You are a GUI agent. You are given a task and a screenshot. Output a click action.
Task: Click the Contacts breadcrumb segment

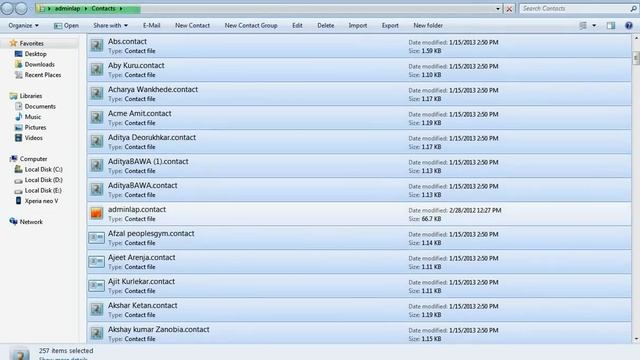[103, 9]
